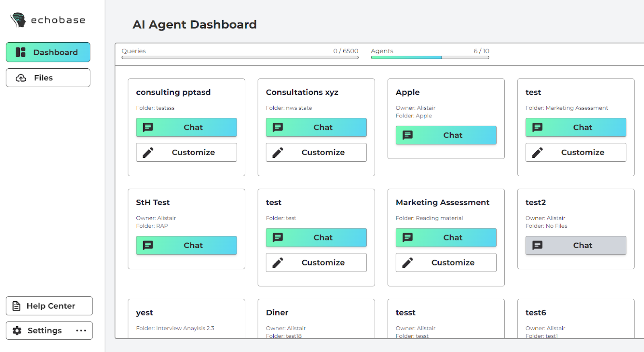The height and width of the screenshot is (352, 644).
Task: Click the 'Queries' label
Action: tap(134, 51)
